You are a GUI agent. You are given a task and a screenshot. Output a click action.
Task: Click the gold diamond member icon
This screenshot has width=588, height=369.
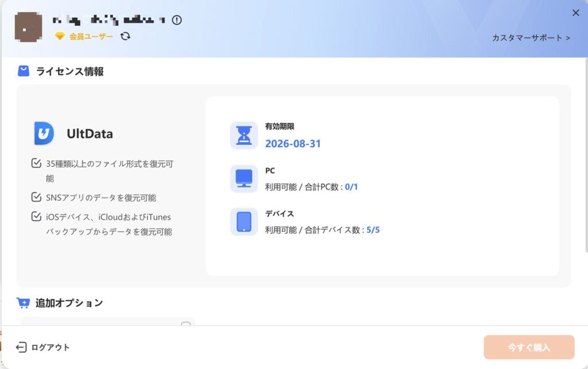point(60,36)
